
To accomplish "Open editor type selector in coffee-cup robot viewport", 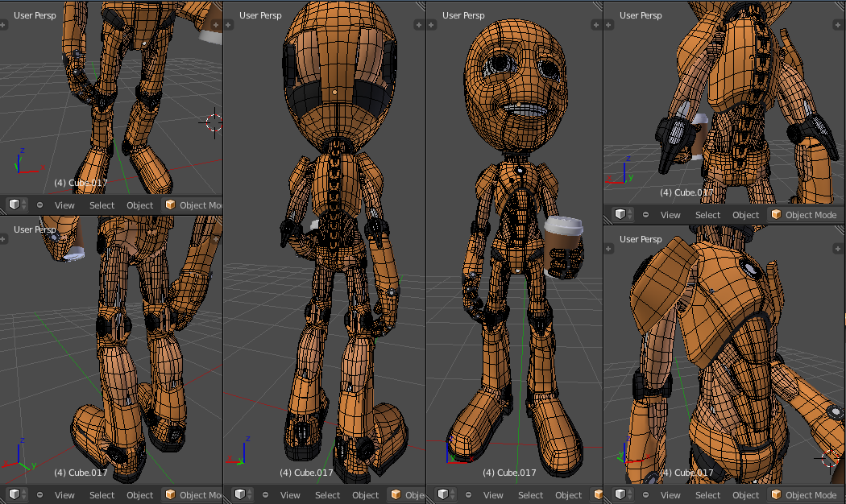I will [x=446, y=495].
